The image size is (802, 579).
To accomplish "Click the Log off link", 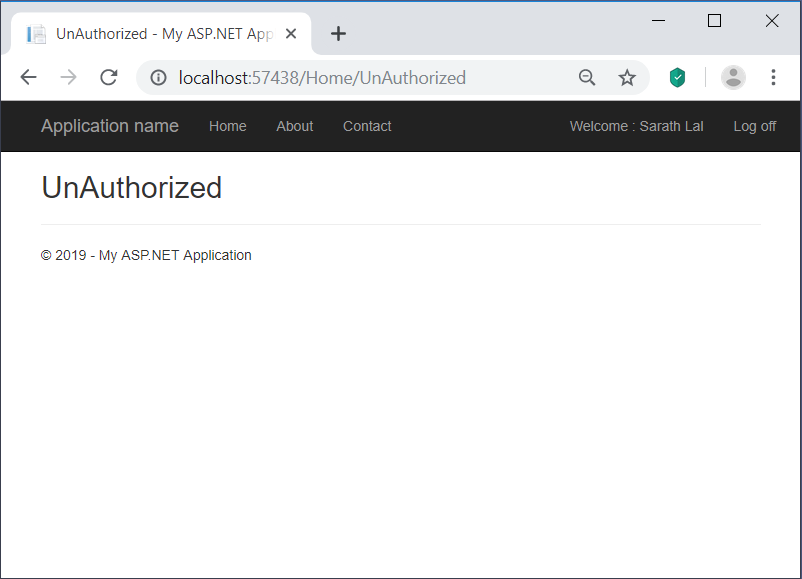I will 754,126.
